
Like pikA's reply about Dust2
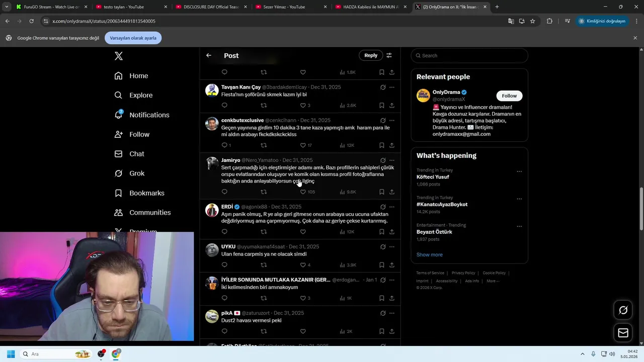pyautogui.click(x=303, y=331)
